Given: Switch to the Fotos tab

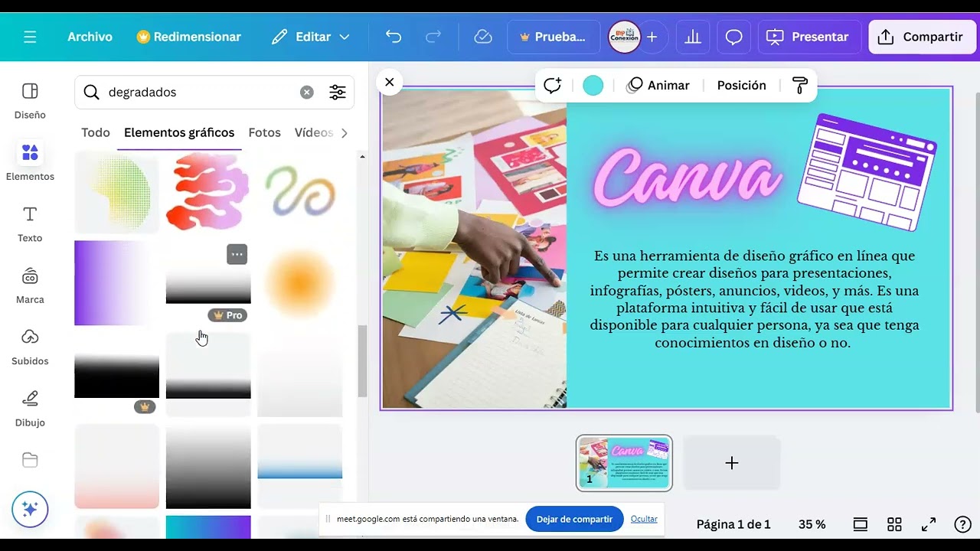Looking at the screenshot, I should pyautogui.click(x=265, y=132).
